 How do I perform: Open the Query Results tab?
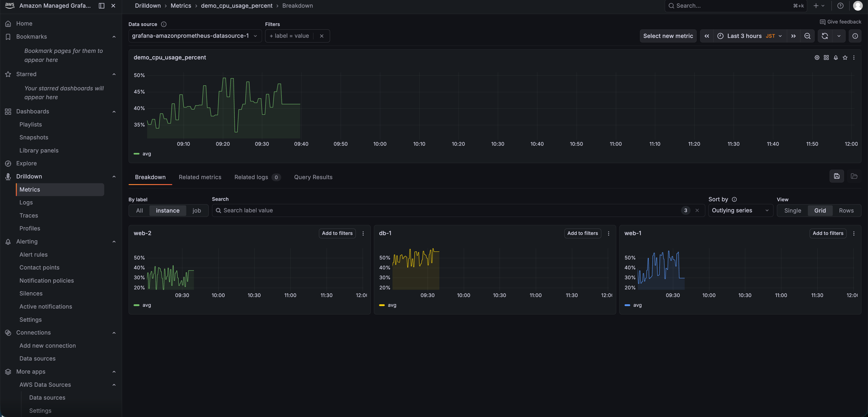click(x=313, y=177)
